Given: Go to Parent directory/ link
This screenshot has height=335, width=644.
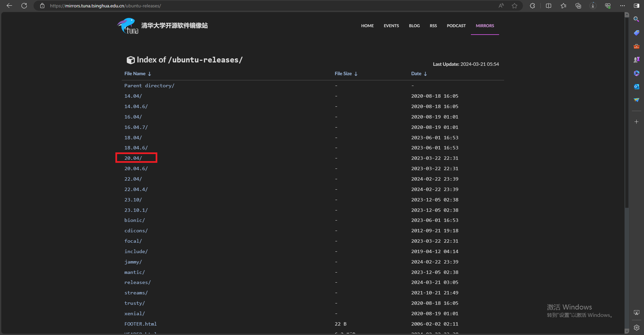Looking at the screenshot, I should [x=149, y=86].
